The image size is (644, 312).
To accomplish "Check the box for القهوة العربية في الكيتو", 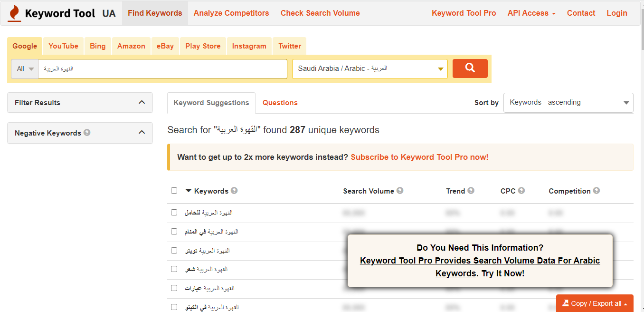I will [x=174, y=307].
